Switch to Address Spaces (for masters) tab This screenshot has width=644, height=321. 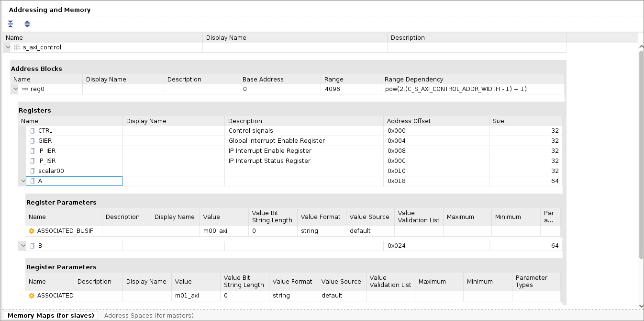(149, 316)
